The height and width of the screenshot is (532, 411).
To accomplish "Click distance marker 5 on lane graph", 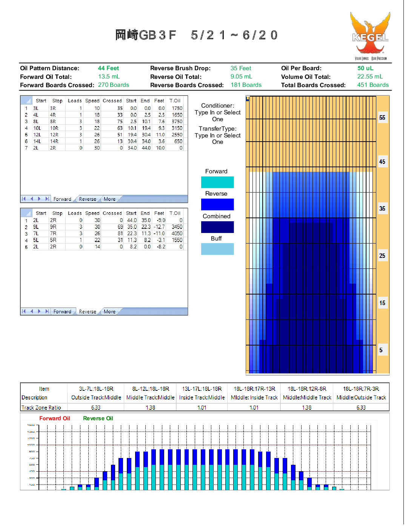I will pos(382,350).
